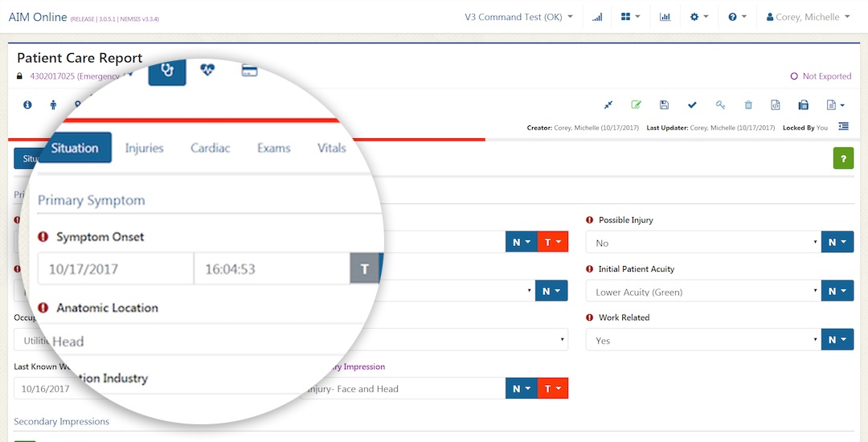Save the report with floppy disk icon
Screen dimensions: 868x442
pyautogui.click(x=664, y=105)
